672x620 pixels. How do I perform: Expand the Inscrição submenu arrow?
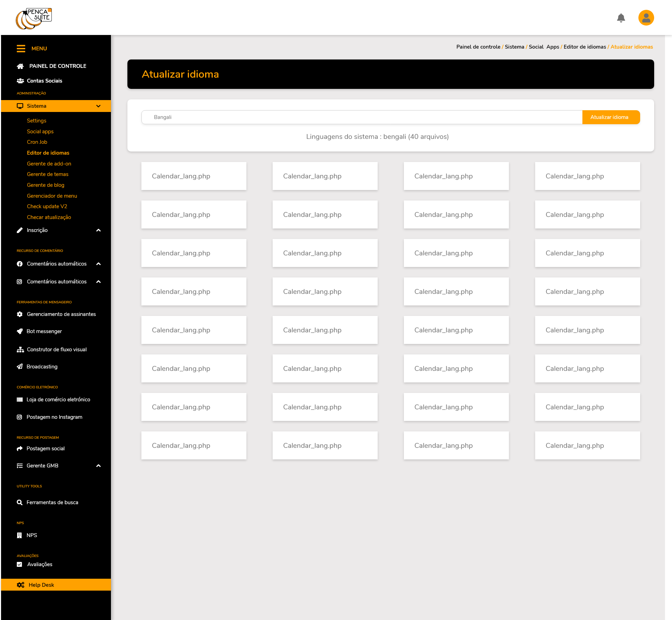(x=98, y=230)
